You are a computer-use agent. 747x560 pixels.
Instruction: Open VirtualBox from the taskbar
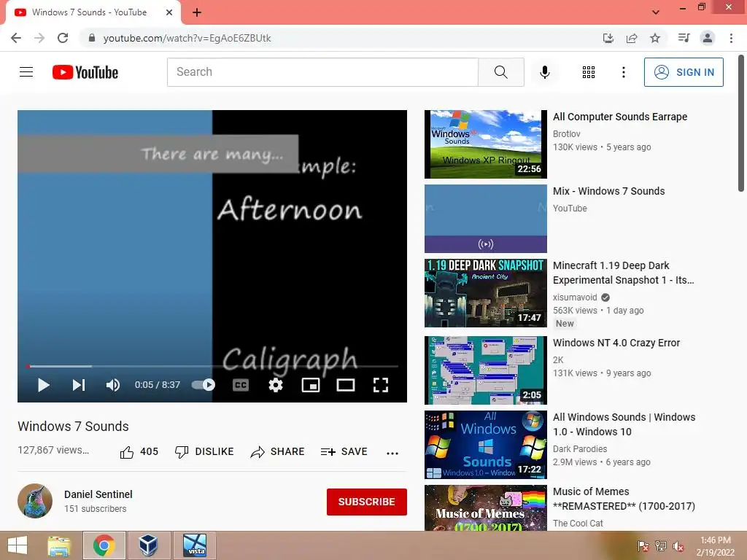coord(149,545)
